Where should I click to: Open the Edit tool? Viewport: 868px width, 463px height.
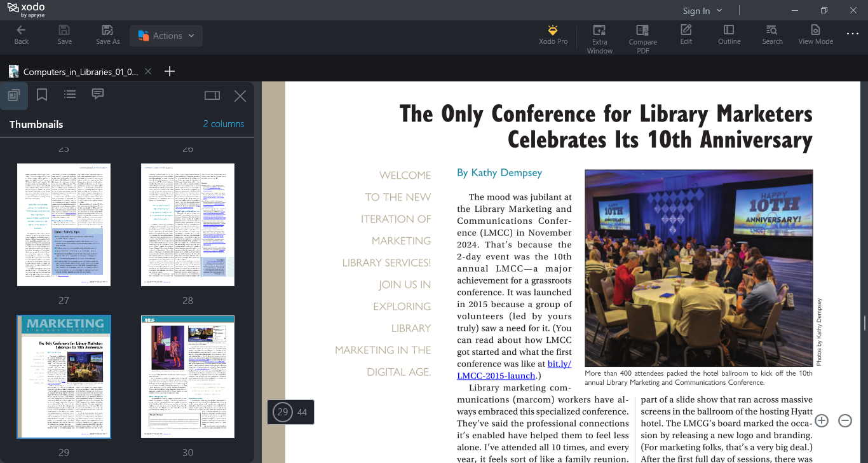686,35
